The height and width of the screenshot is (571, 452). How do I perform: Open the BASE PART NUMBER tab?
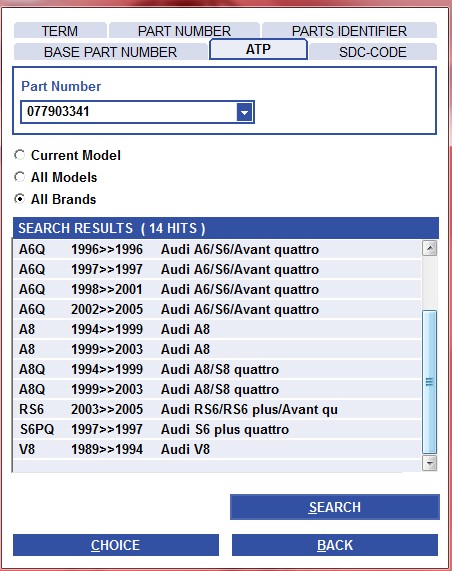click(x=110, y=52)
